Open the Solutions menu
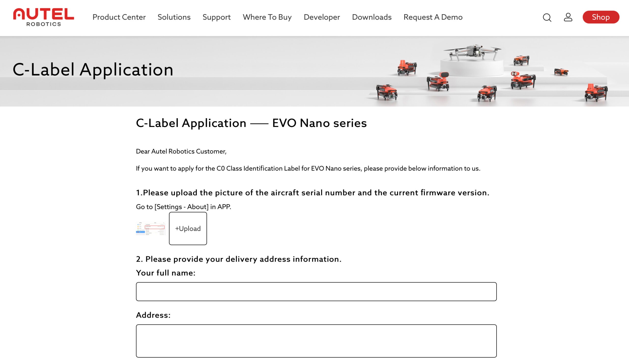The width and height of the screenshot is (629, 364). (x=174, y=17)
